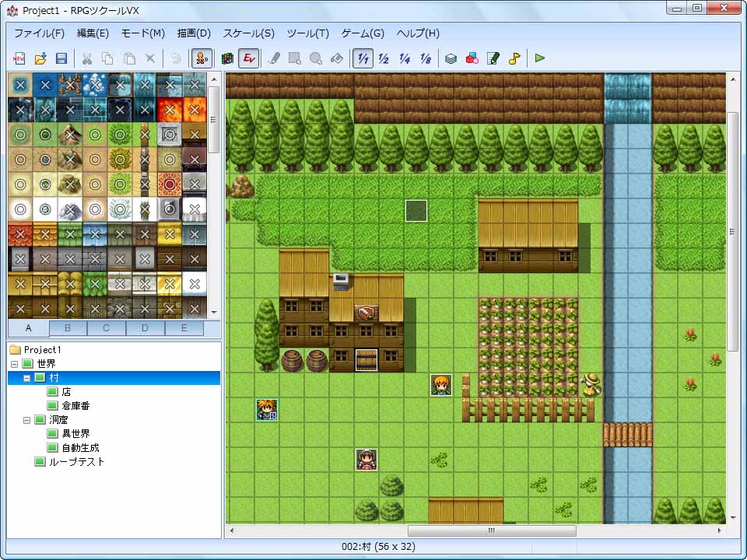Click the Paste clipboard icon
This screenshot has width=747, height=560.
[x=129, y=58]
